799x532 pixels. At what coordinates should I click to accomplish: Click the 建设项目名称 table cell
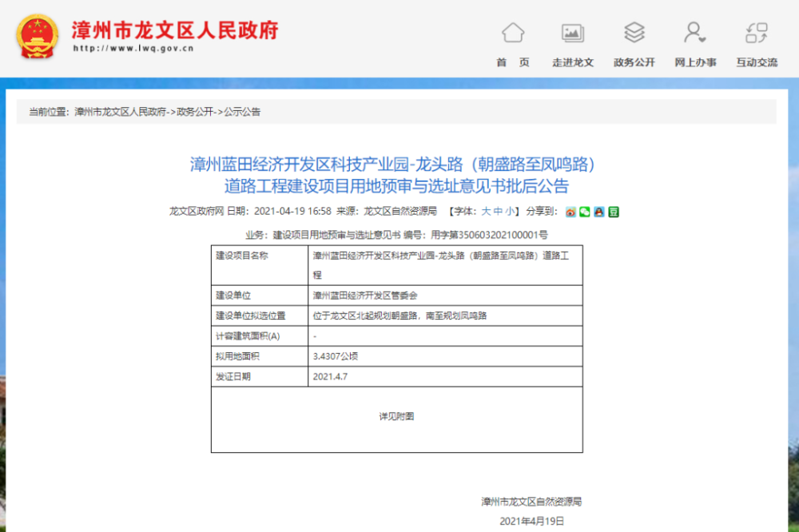[x=260, y=265]
